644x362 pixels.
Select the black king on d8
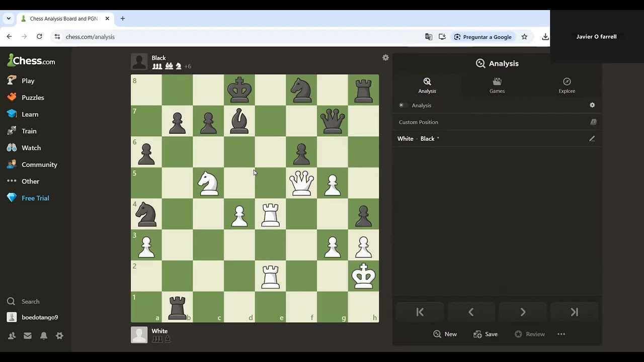(239, 90)
